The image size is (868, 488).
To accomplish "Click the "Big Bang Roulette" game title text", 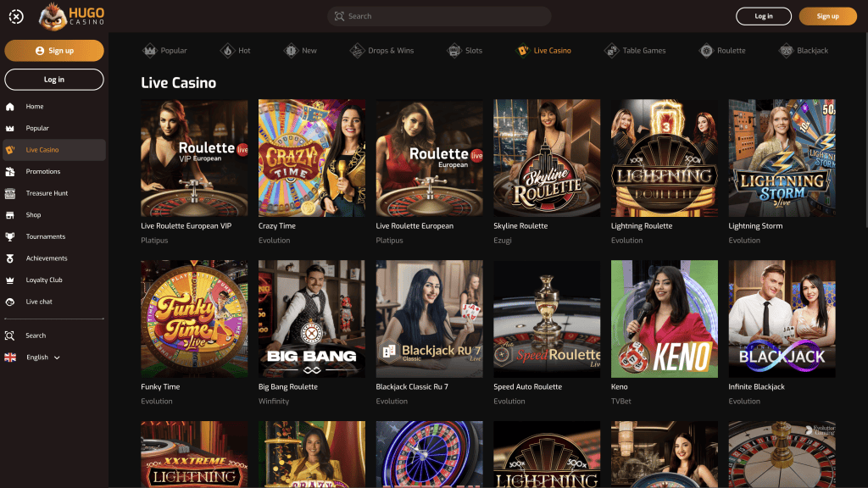I will click(288, 386).
